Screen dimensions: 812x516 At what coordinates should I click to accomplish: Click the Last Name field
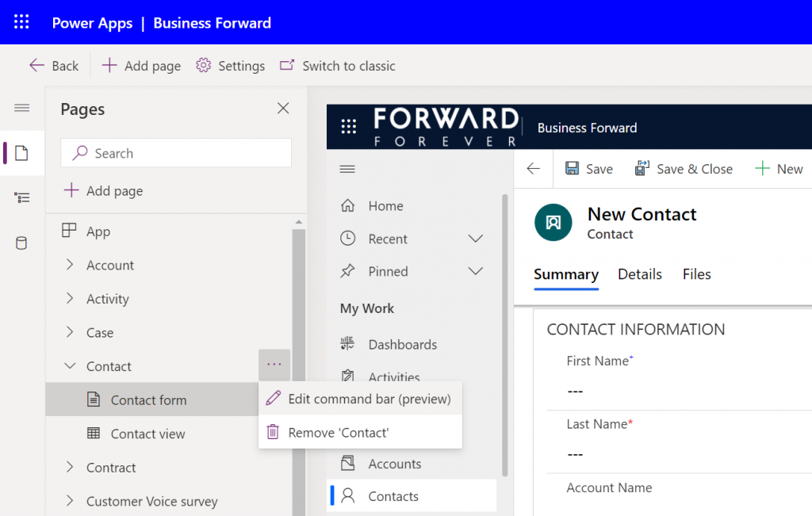(x=680, y=454)
